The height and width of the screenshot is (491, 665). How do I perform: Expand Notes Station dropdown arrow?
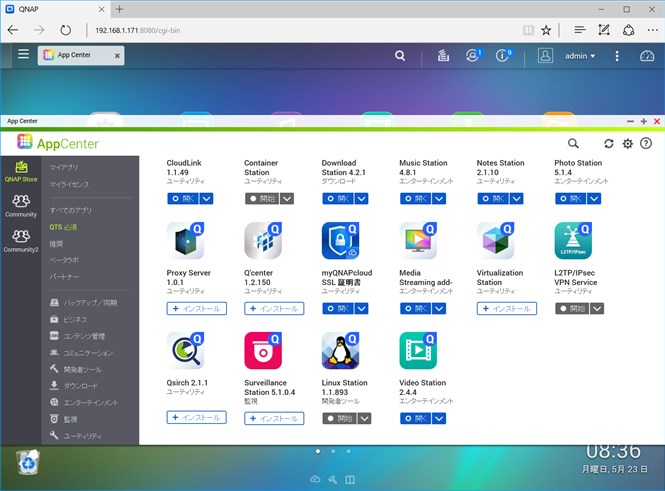[517, 198]
